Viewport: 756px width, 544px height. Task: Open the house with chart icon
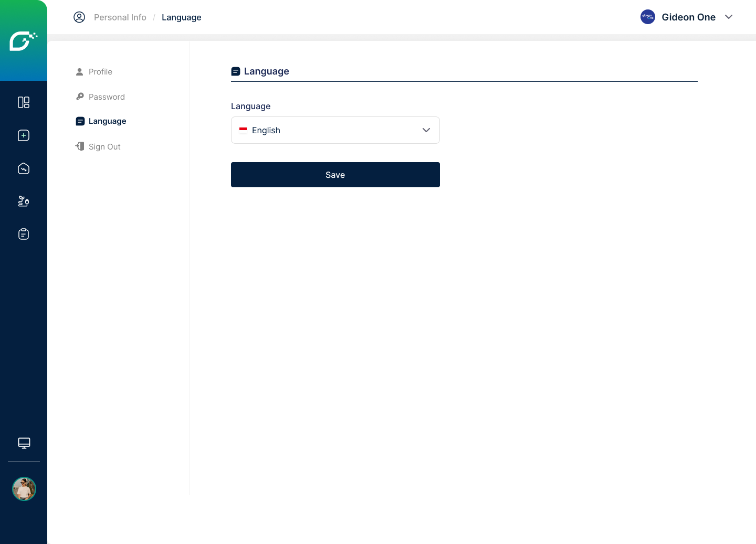point(24,168)
